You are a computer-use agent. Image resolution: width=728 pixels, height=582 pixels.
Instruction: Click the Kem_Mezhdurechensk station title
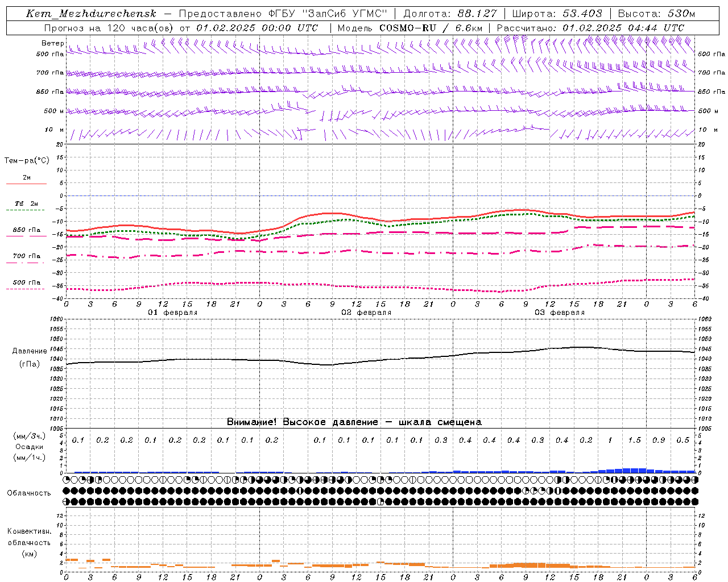[91, 14]
